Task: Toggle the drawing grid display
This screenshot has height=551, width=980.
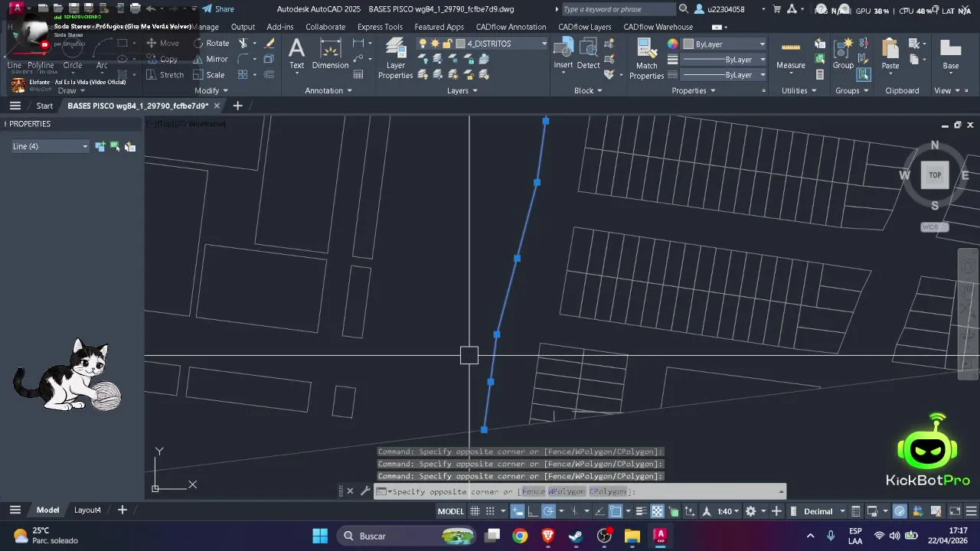Action: tap(475, 511)
